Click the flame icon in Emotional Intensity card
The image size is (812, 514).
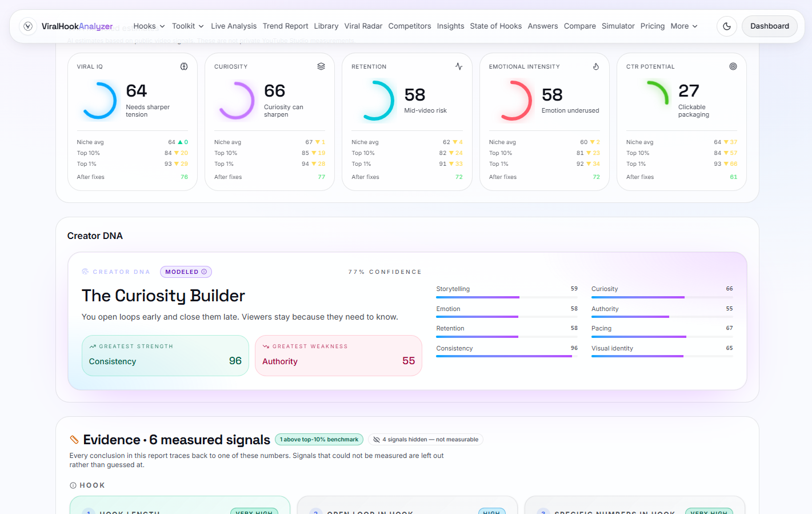(596, 66)
